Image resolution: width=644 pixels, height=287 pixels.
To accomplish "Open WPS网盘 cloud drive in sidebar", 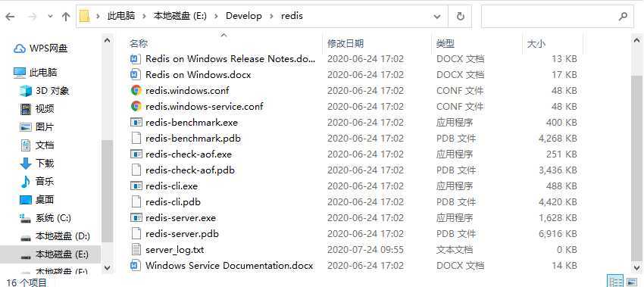I will [41, 48].
